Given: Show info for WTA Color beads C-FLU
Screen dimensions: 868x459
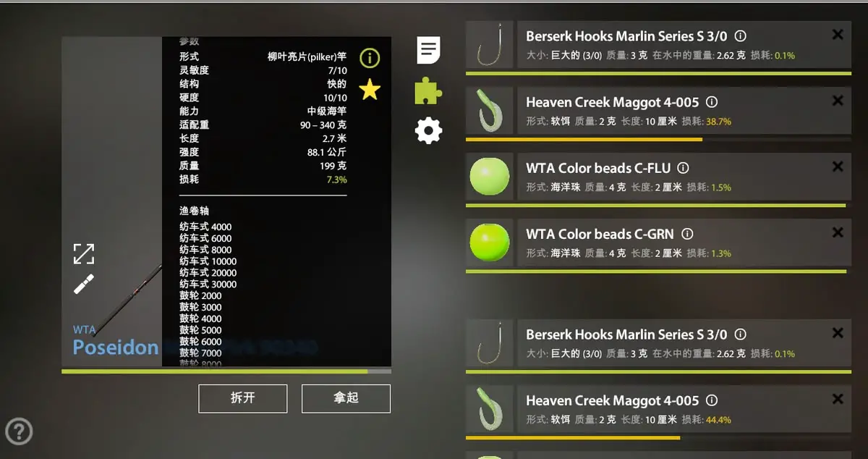Looking at the screenshot, I should tap(684, 168).
